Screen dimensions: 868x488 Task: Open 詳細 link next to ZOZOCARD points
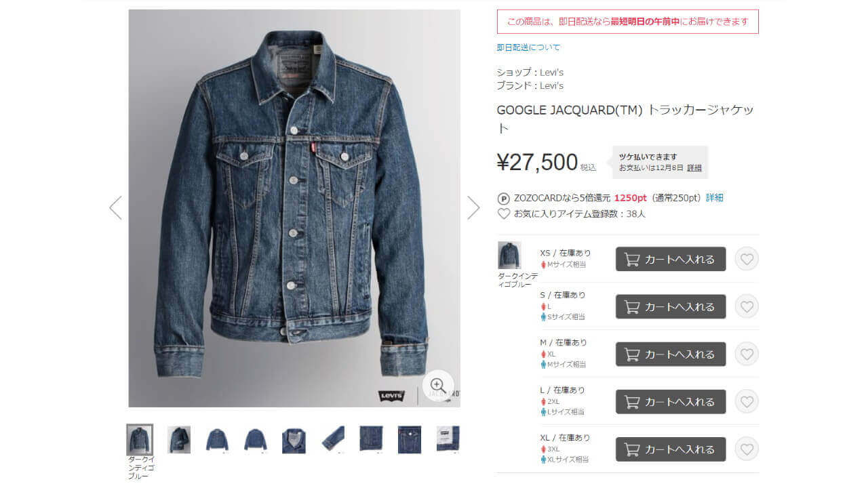click(715, 198)
